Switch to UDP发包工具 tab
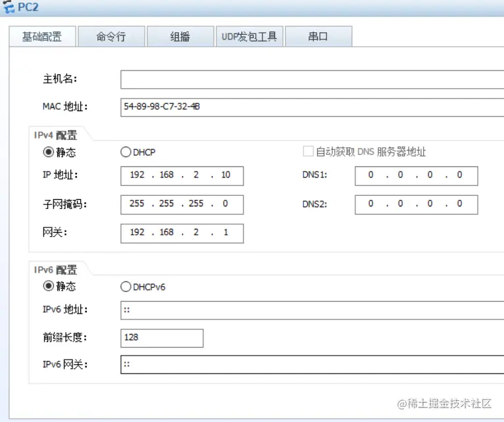The width and height of the screenshot is (504, 422). [249, 37]
